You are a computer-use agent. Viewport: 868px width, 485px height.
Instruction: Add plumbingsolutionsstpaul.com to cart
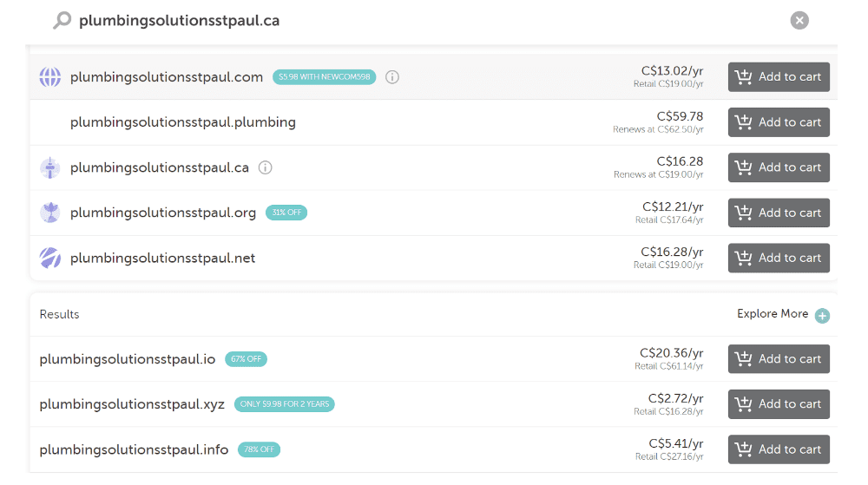(x=779, y=77)
